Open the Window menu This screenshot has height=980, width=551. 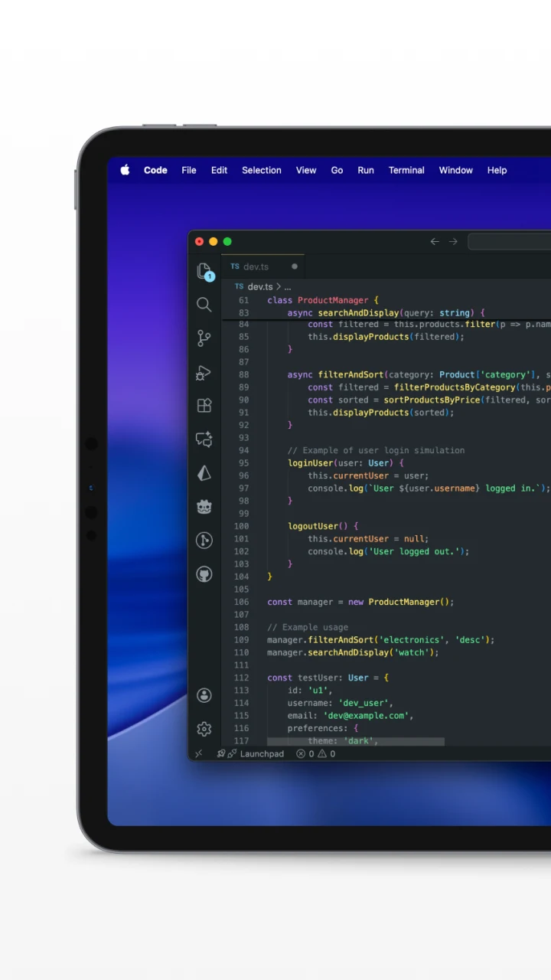456,170
